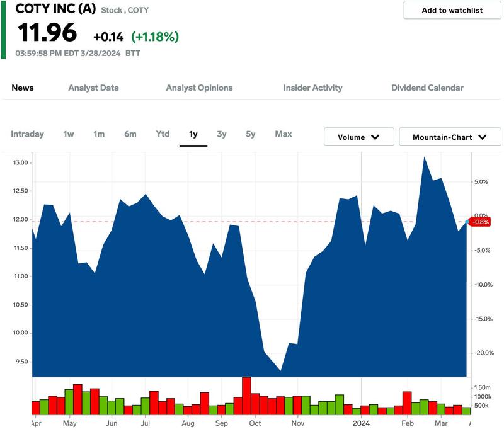
Task: Select the 1w chart range
Action: (69, 134)
